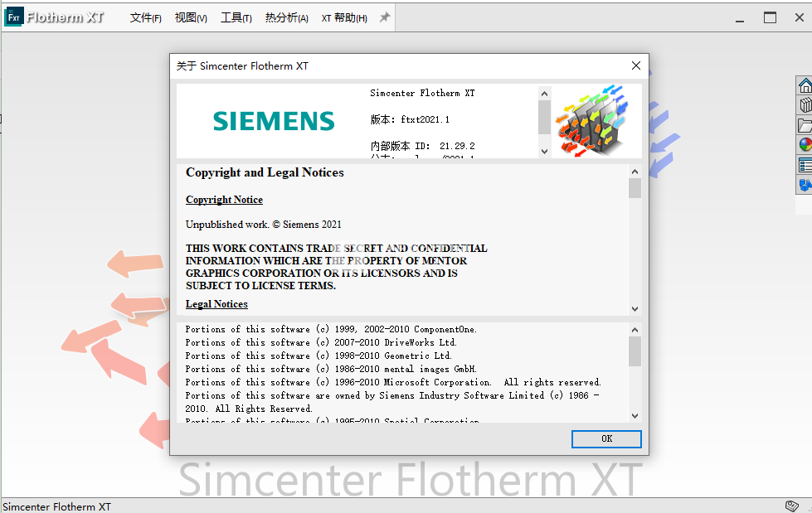Click the Microsoft Corporation portions line
The height and width of the screenshot is (513, 812).
394,383
